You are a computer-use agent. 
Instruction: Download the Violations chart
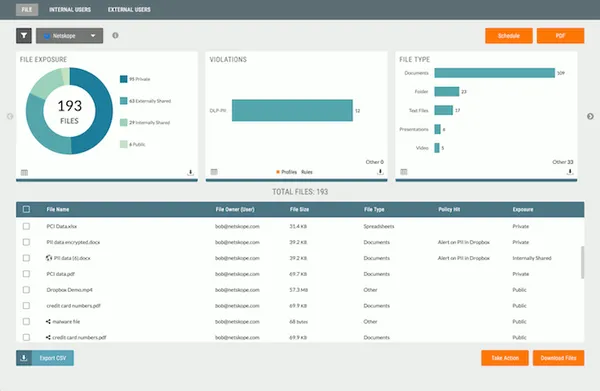point(380,172)
